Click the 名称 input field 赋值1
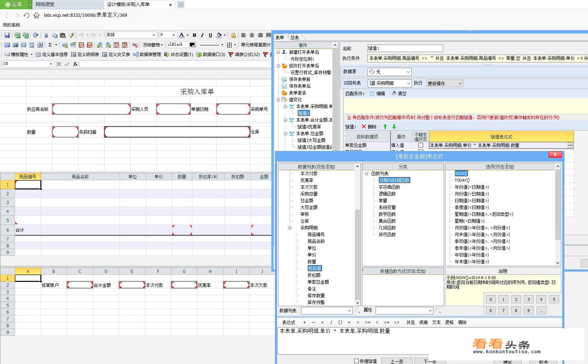 point(405,48)
